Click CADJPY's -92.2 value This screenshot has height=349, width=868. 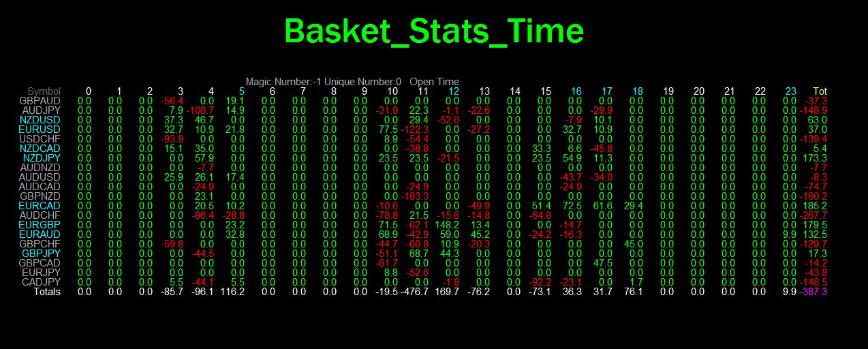(x=540, y=282)
